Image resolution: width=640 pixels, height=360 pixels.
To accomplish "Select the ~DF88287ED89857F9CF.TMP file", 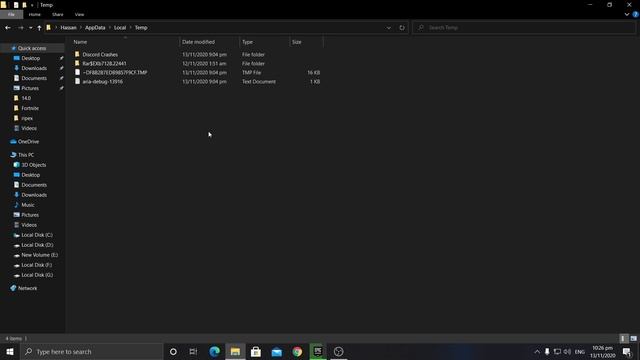I will tap(115, 72).
